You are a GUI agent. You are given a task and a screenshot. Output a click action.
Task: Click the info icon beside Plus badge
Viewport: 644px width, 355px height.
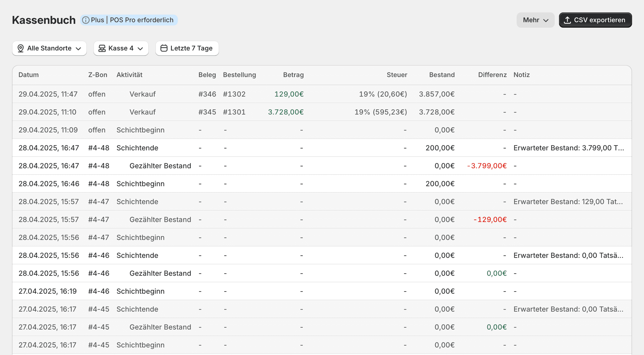pos(86,20)
